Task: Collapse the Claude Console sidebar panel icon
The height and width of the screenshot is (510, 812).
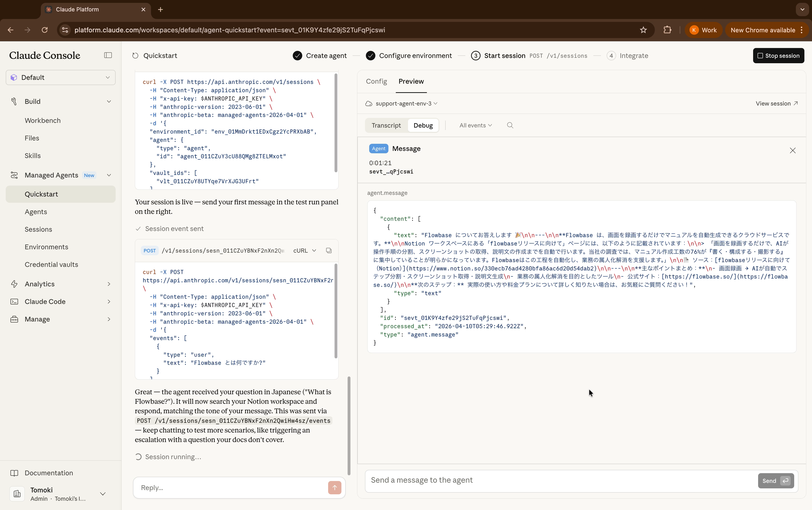Action: [x=108, y=55]
